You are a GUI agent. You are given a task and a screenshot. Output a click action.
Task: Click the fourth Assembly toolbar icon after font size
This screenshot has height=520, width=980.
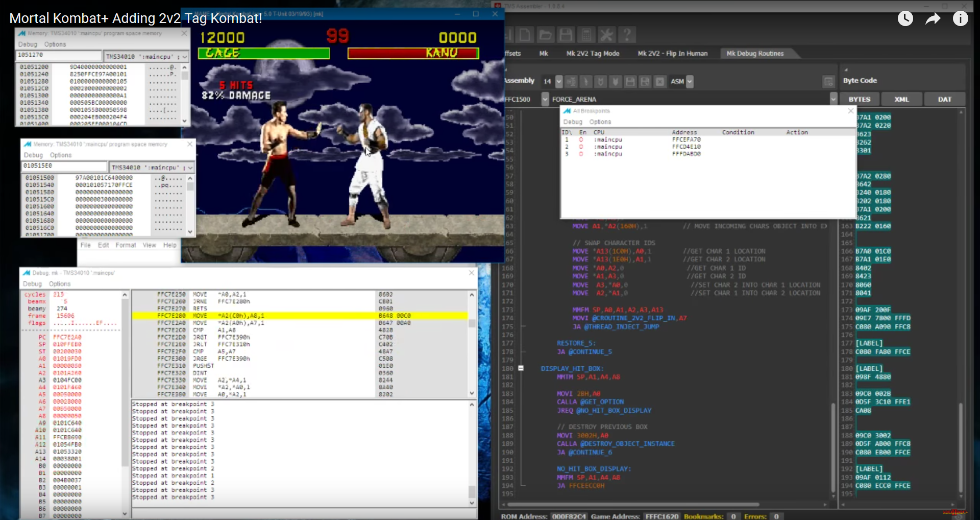[x=616, y=81]
